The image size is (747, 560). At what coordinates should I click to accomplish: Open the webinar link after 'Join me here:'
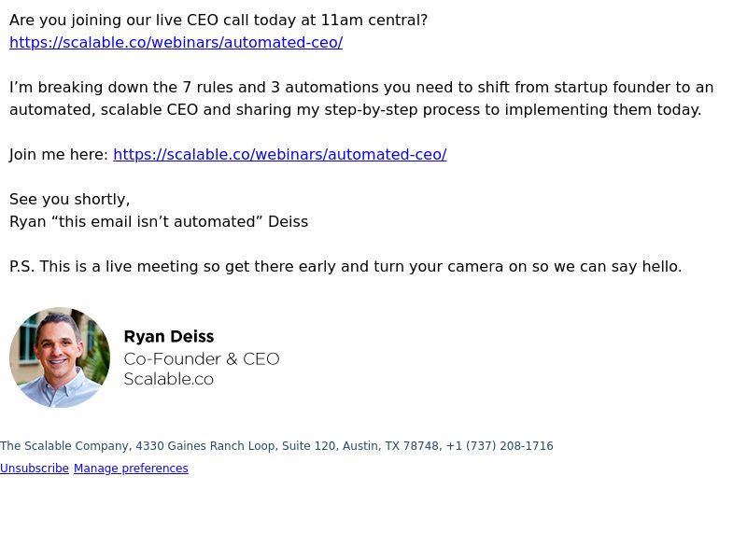point(279,154)
